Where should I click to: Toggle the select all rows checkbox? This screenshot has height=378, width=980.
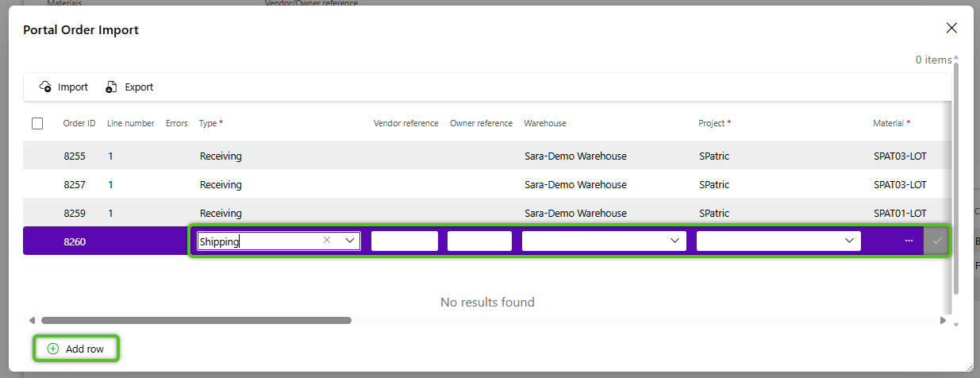(x=37, y=123)
